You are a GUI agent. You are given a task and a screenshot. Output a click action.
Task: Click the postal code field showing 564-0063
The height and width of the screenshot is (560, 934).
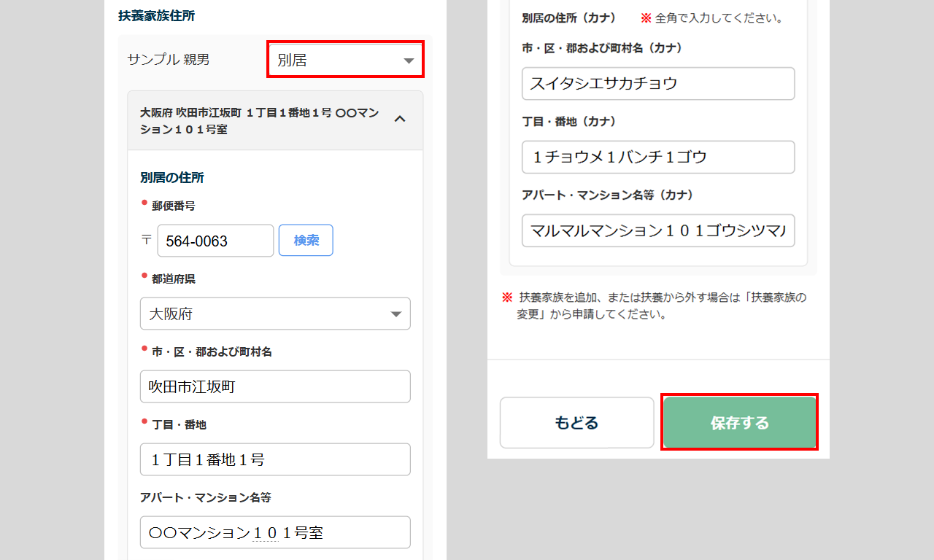click(x=215, y=241)
